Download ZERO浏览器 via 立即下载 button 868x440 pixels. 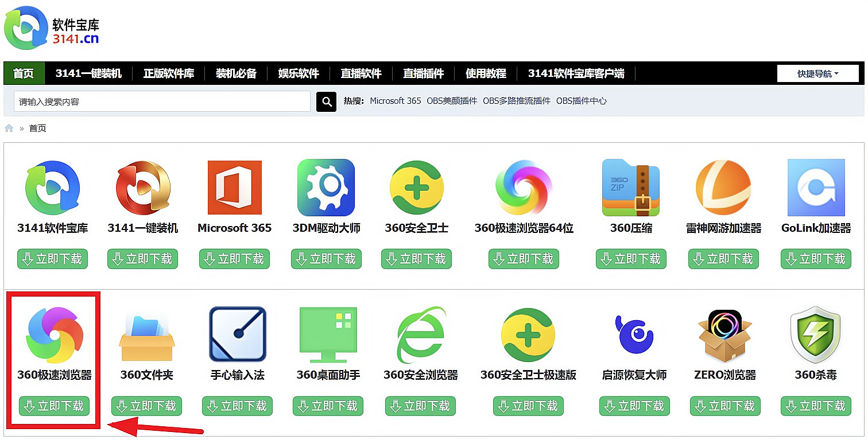[x=725, y=406]
